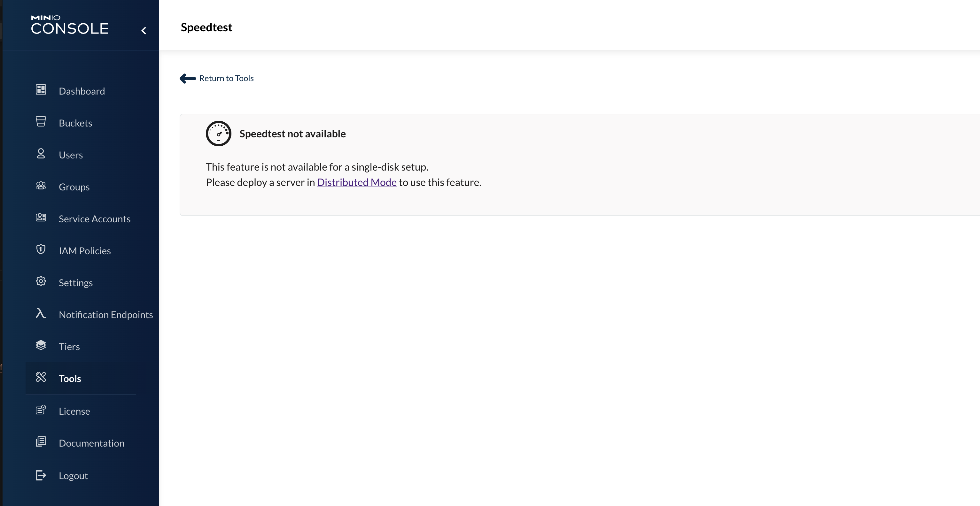Click the IAM Policies shield icon

[x=41, y=249]
